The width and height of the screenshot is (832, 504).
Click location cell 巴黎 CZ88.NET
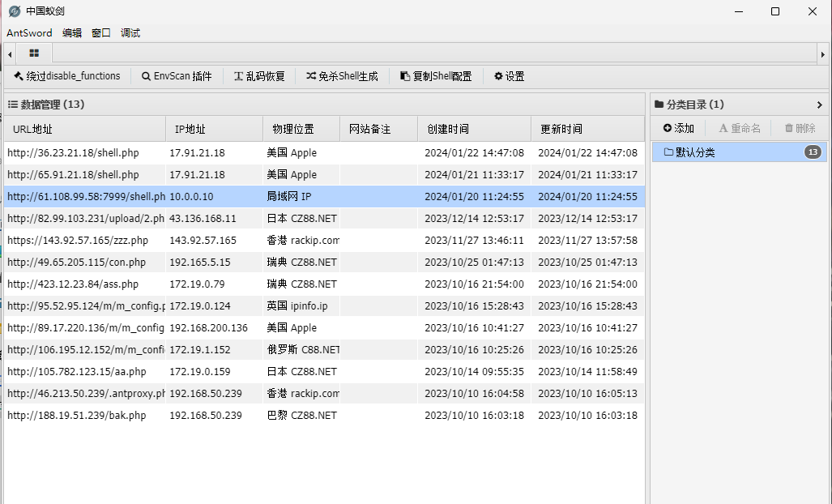(x=302, y=416)
